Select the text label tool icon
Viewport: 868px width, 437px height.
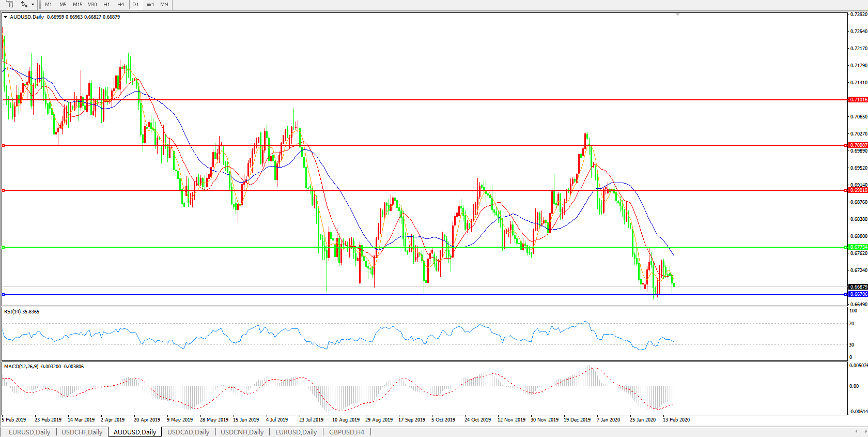[9, 4]
